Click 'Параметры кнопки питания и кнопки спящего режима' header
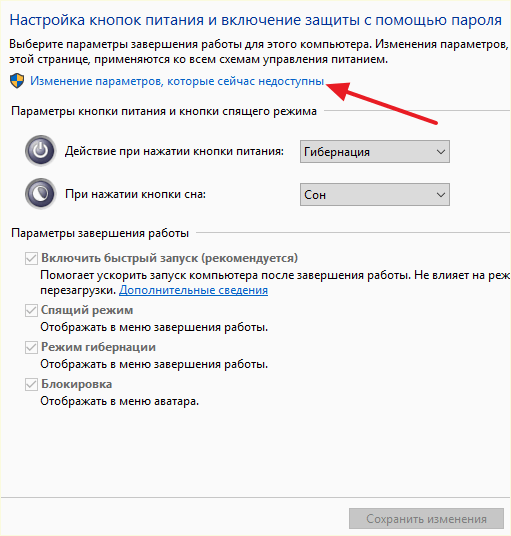 click(164, 111)
